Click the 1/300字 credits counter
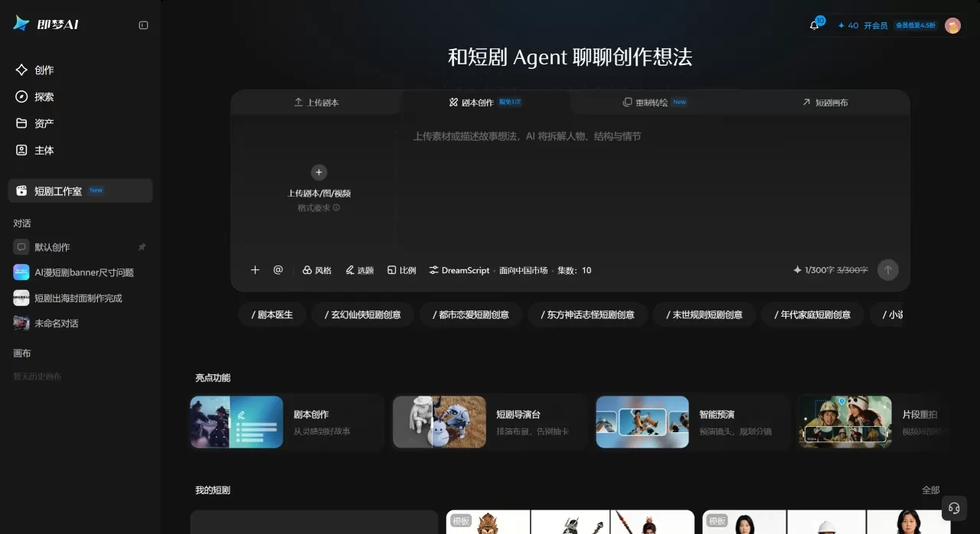This screenshot has width=980, height=534. [x=831, y=270]
